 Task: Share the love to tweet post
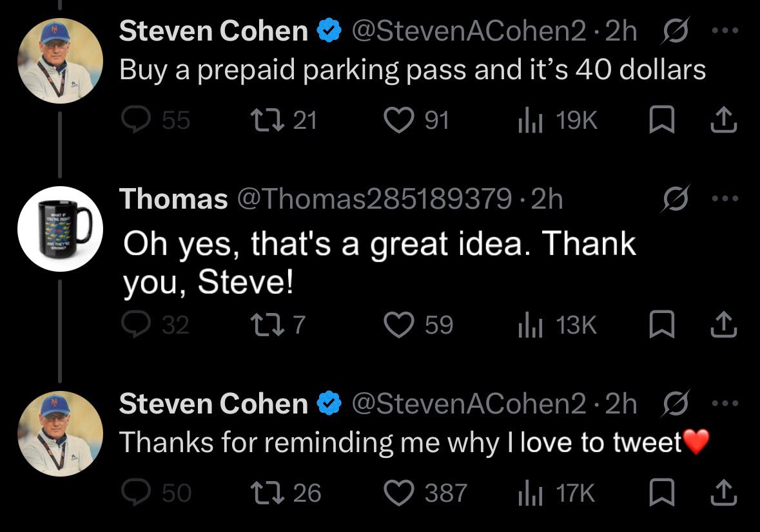click(724, 492)
